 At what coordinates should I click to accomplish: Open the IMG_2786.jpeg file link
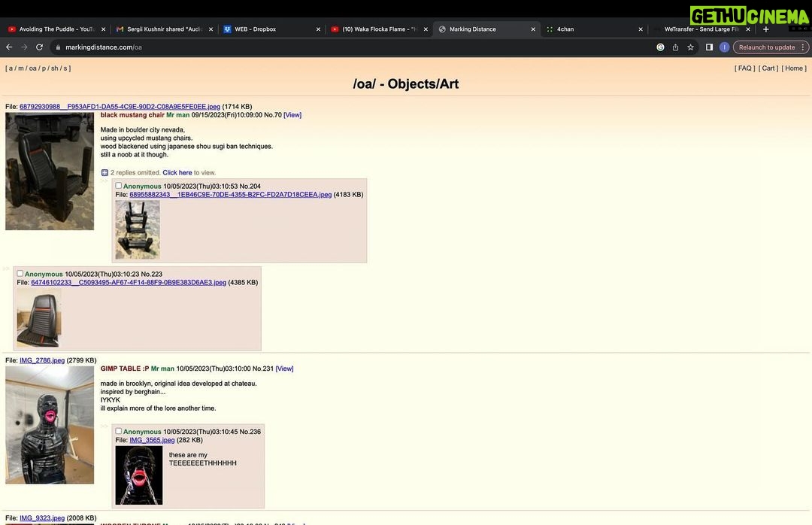coord(42,360)
